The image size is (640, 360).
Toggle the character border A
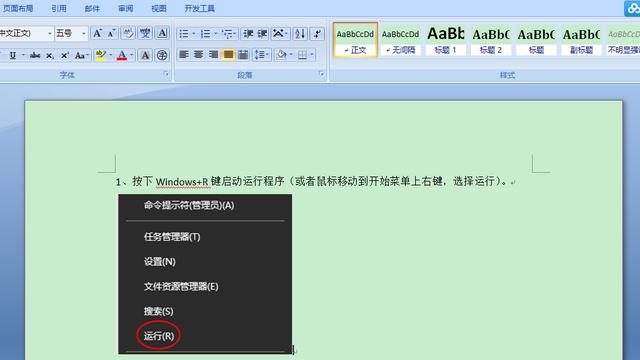162,33
